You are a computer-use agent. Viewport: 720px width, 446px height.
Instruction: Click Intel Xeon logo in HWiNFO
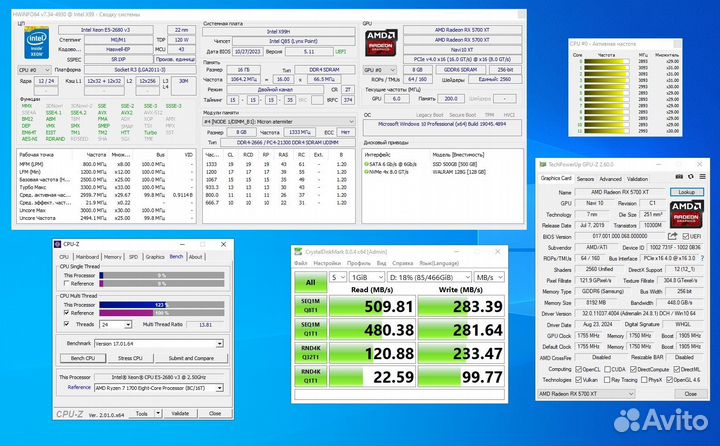[36, 43]
